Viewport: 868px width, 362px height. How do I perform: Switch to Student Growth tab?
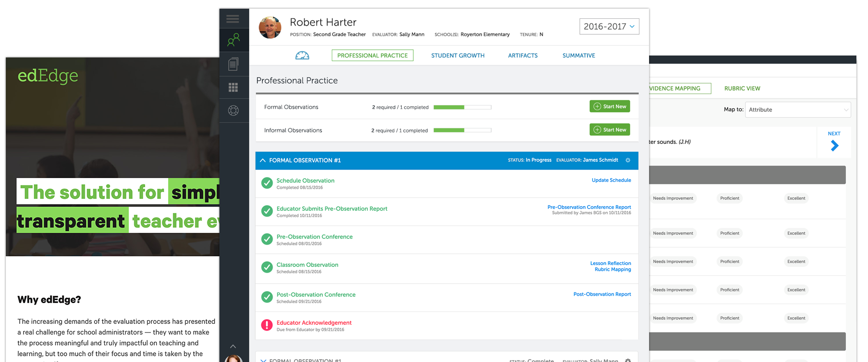[x=458, y=56]
